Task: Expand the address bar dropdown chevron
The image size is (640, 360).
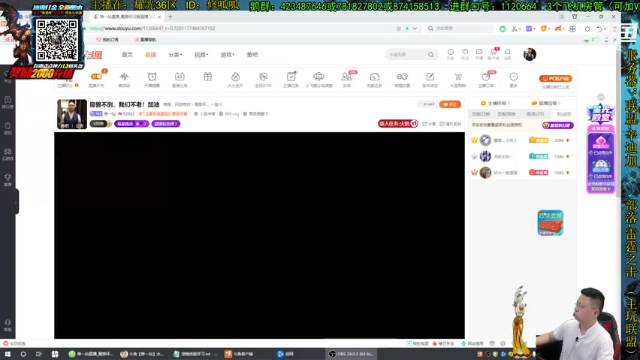Action: 415,29
